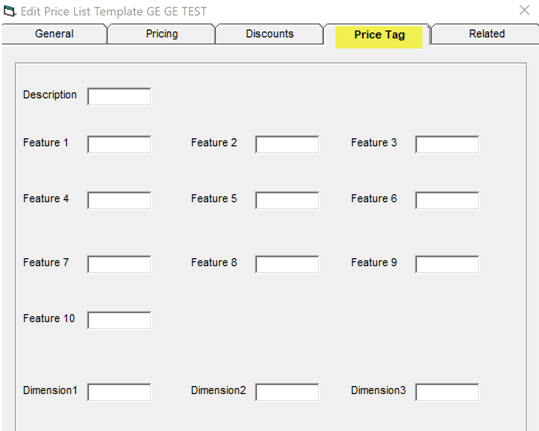Focus the Feature 5 input box
539x431 pixels.
287,200
